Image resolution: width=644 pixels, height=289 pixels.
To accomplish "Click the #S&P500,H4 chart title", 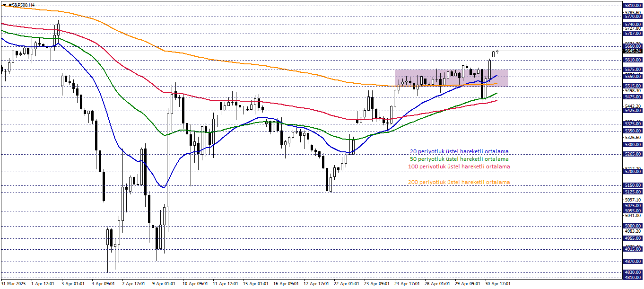I will pos(21,5).
